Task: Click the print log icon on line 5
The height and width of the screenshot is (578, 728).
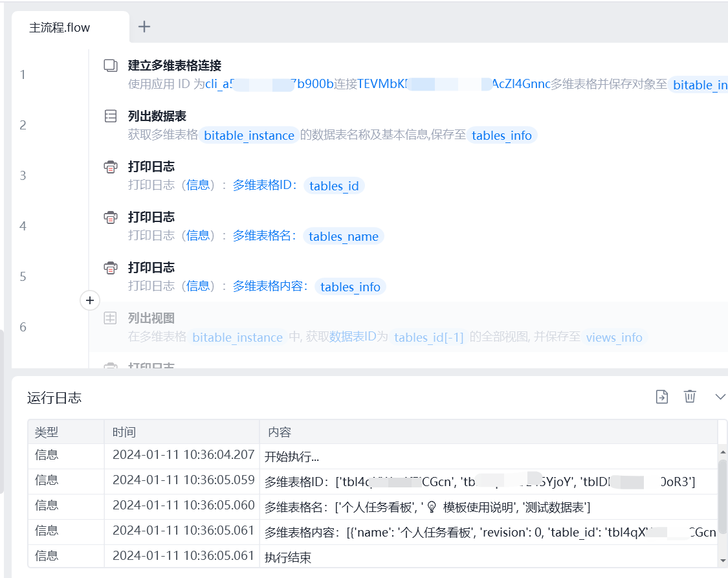Action: point(111,267)
